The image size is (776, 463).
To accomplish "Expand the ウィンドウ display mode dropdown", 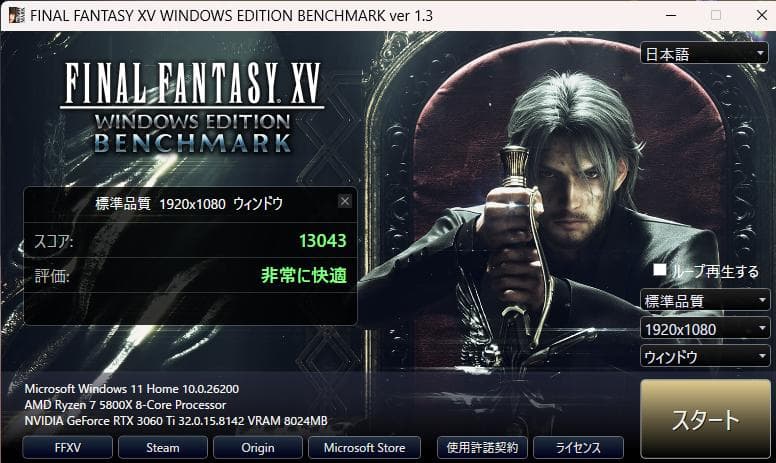I will (705, 356).
